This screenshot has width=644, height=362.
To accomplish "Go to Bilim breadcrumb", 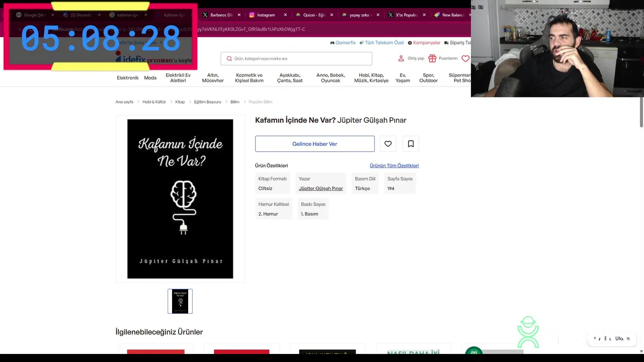I will [x=235, y=102].
